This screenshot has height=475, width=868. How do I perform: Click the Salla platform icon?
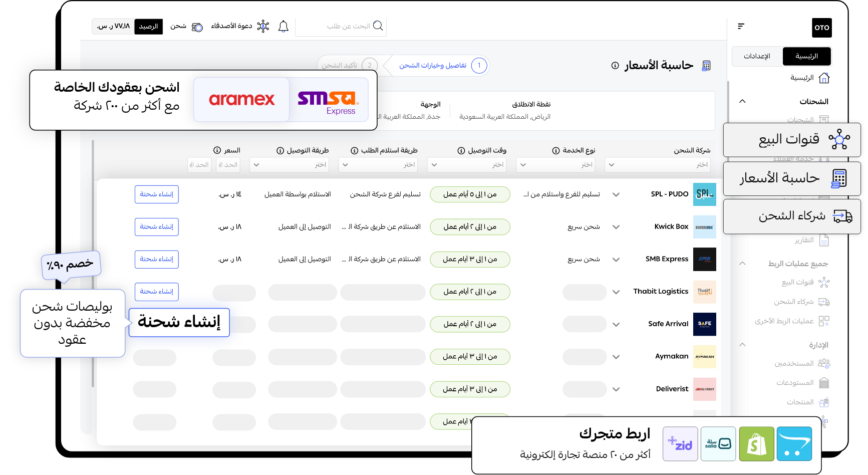click(718, 444)
